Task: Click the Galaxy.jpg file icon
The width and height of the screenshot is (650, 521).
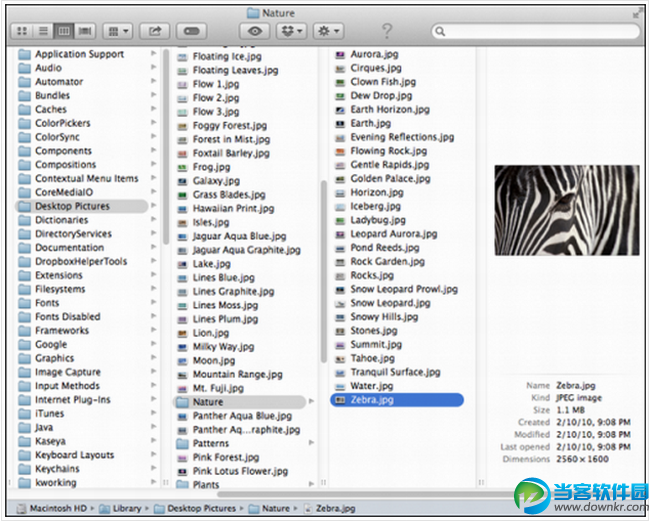Action: tap(182, 181)
